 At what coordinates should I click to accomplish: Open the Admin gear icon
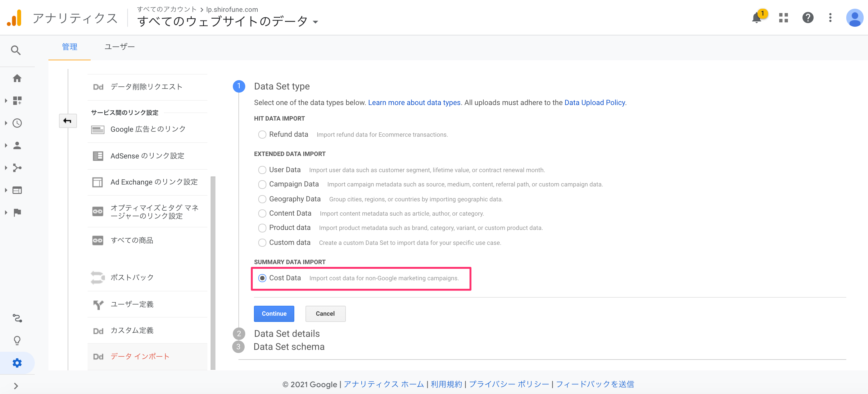(x=17, y=363)
